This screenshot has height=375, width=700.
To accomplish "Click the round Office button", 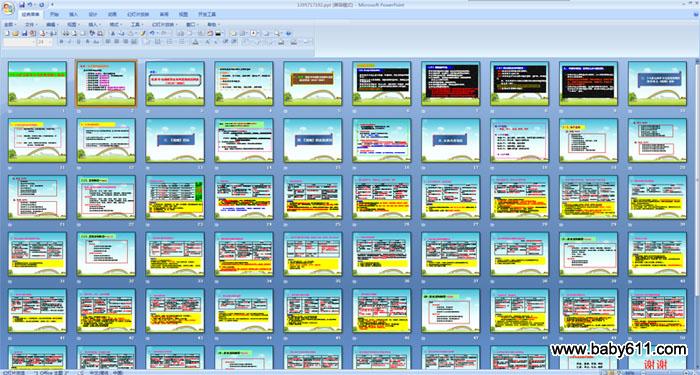I will (8, 8).
